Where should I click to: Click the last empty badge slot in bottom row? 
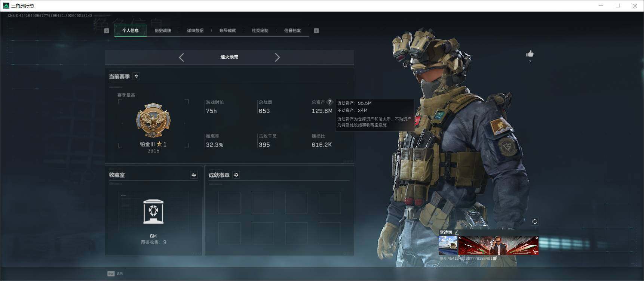point(330,233)
